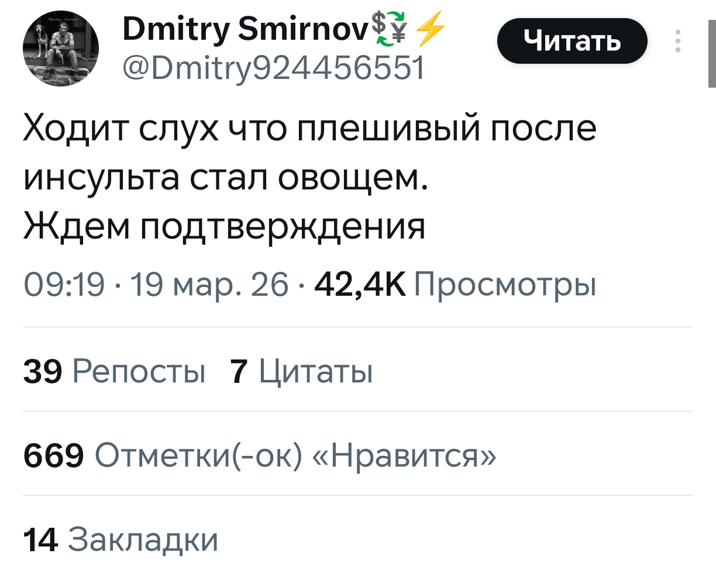
Task: Open the 39 Репосты list
Action: [x=115, y=371]
